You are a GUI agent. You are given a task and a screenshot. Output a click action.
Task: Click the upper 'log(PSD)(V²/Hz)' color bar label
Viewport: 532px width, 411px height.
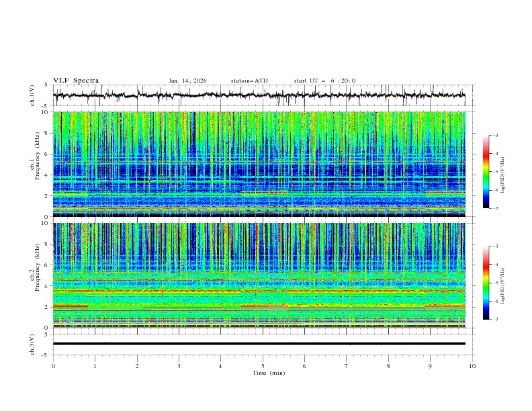click(503, 175)
